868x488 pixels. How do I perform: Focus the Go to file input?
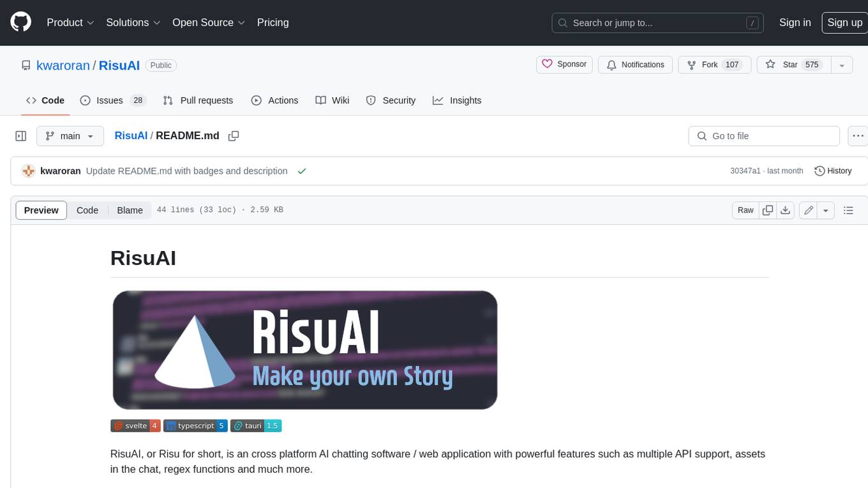(x=764, y=136)
